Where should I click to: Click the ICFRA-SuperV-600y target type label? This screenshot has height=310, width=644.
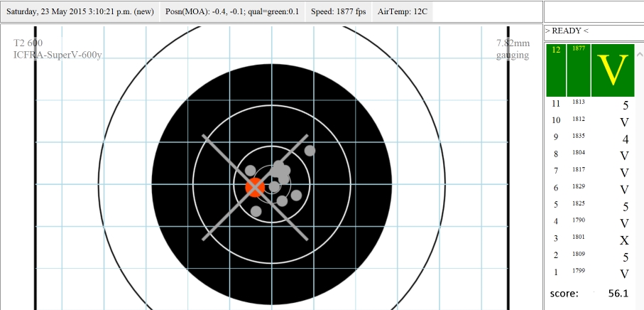(58, 55)
